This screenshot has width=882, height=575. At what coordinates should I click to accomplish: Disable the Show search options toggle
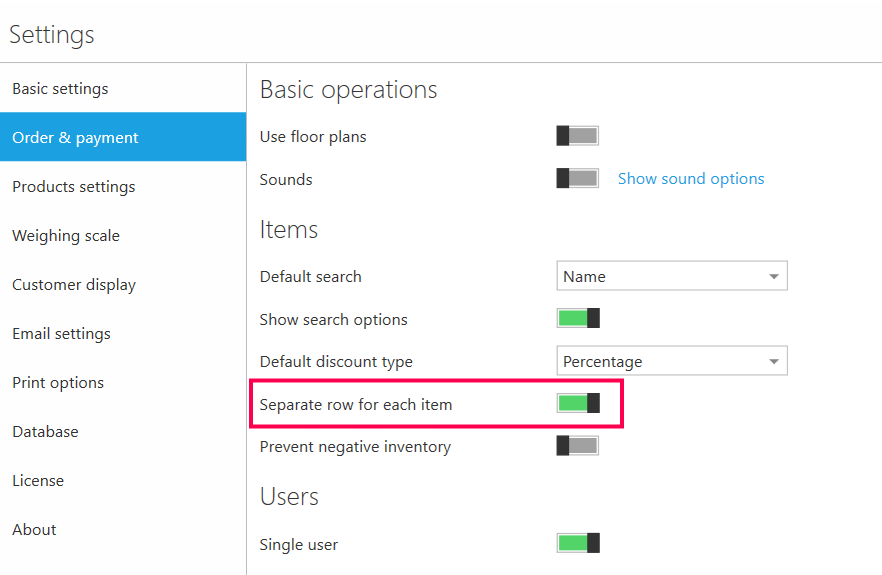577,319
